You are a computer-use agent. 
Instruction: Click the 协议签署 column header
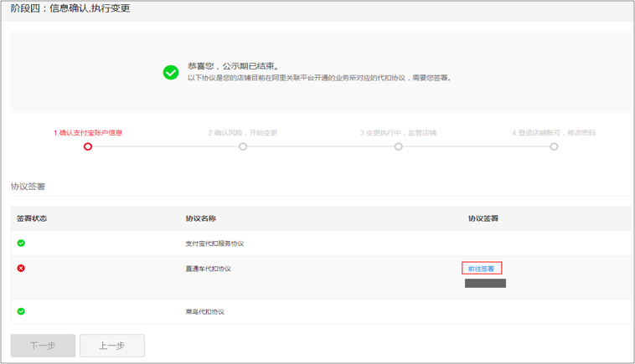(x=483, y=218)
